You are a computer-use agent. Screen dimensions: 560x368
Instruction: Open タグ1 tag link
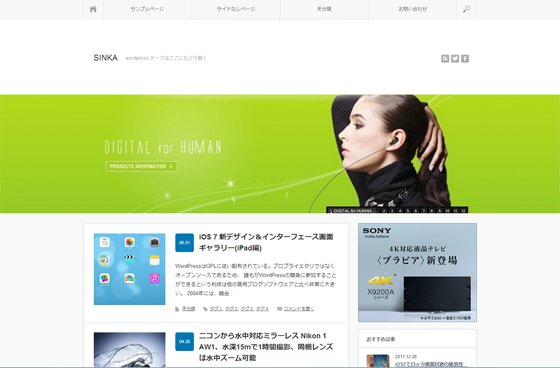(x=216, y=309)
